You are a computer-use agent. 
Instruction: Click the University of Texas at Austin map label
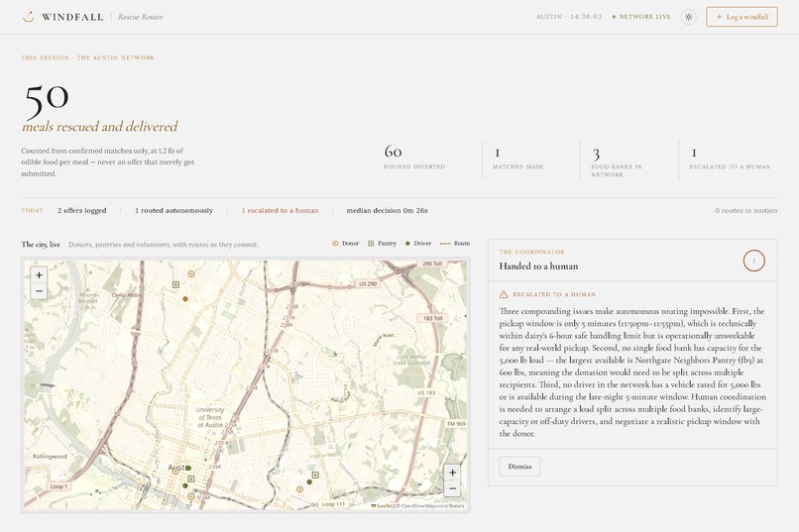(210, 417)
